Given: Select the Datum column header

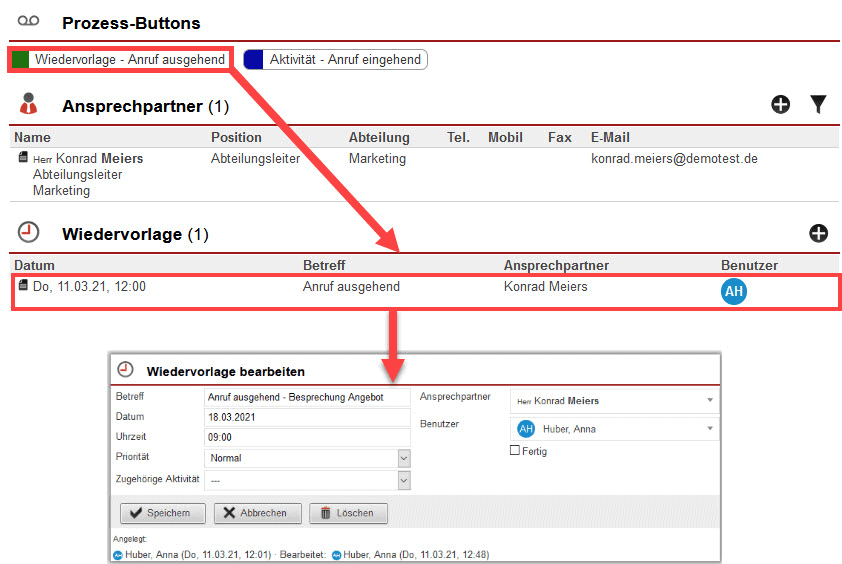Looking at the screenshot, I should 35,266.
